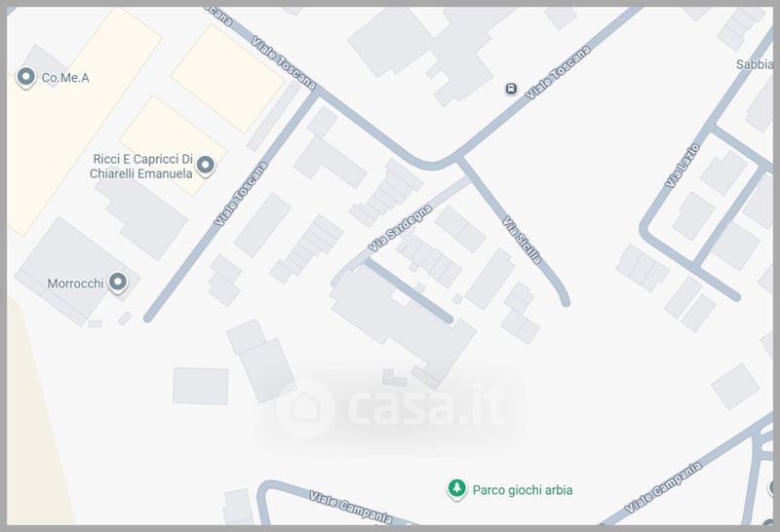
Task: Click the bus stop icon on Viale Toscana
Action: (x=511, y=89)
